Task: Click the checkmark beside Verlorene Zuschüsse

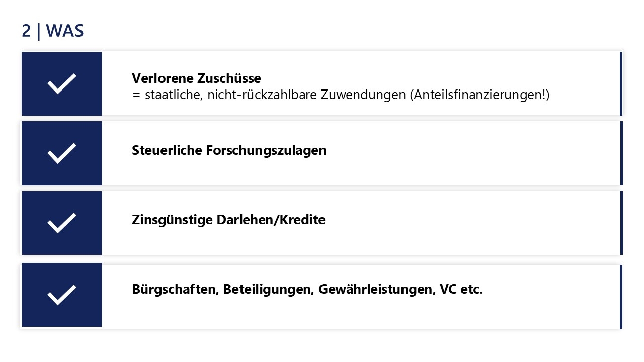Action: pyautogui.click(x=62, y=83)
